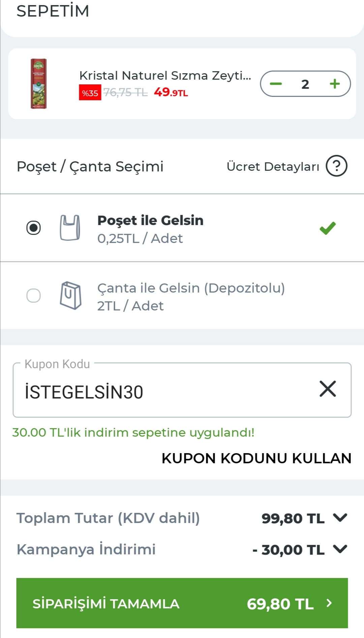
Task: Tap SİPARİŞİMİ TAMAMLA checkout button
Action: coord(182,603)
